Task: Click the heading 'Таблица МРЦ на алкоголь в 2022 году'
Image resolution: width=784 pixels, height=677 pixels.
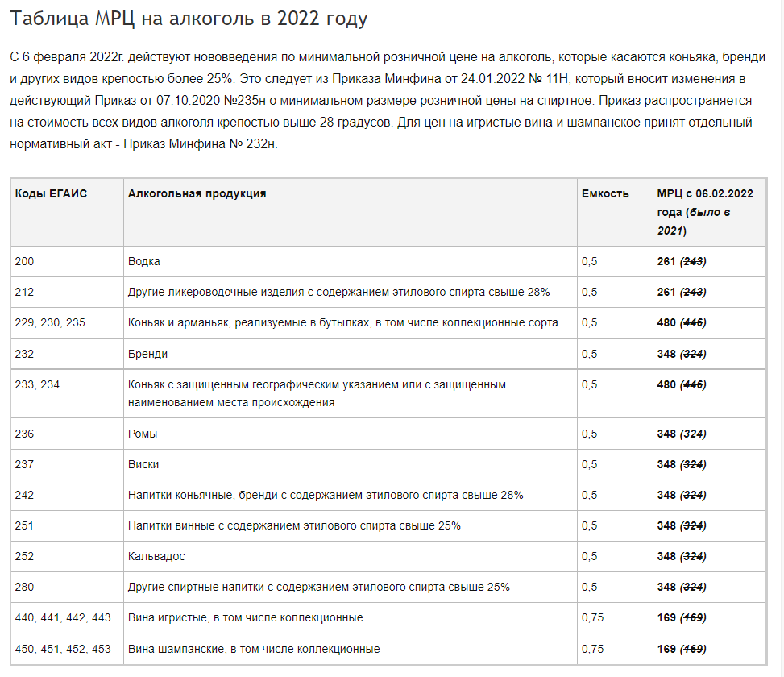Action: pos(189,19)
